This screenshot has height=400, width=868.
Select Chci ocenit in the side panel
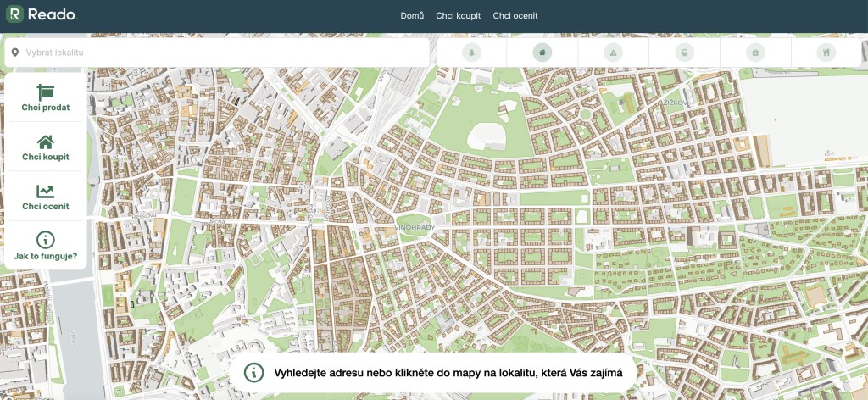[46, 197]
